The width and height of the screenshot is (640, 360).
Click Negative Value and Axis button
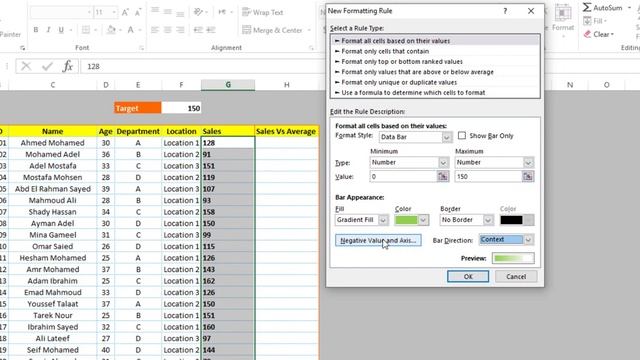pos(378,240)
